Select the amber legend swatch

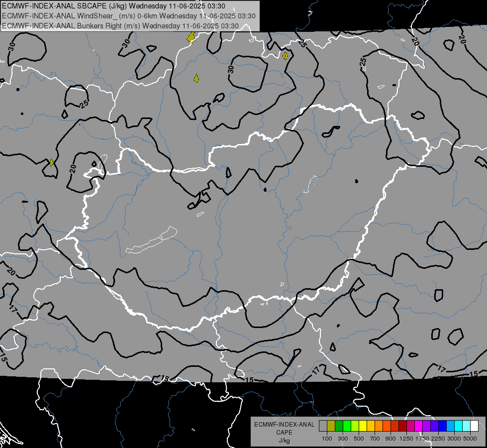tap(371, 426)
